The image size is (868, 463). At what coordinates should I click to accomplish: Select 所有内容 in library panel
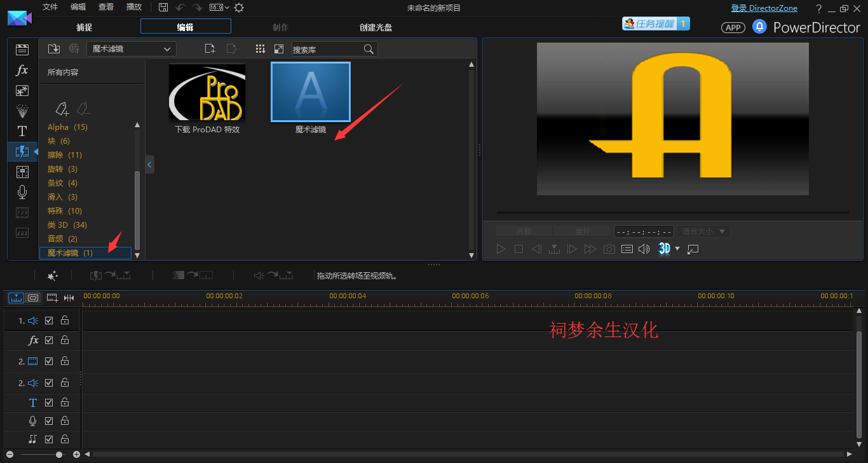click(63, 73)
